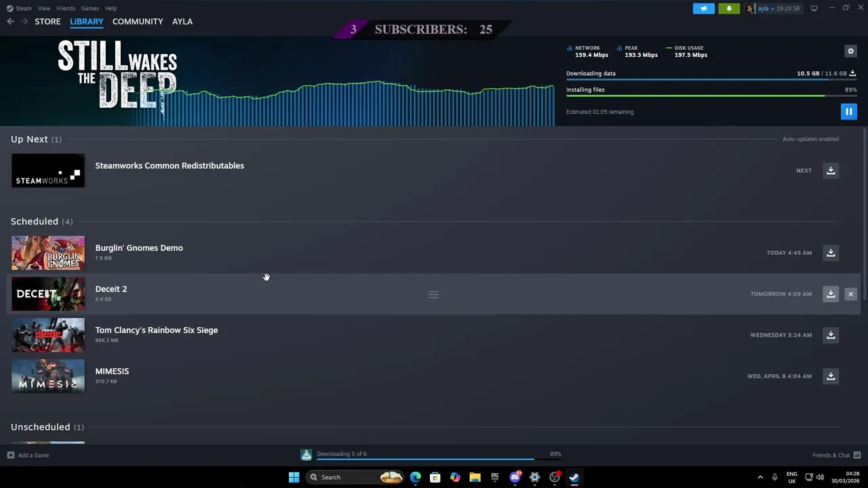Open the Friends menu
868x488 pixels.
tap(66, 8)
